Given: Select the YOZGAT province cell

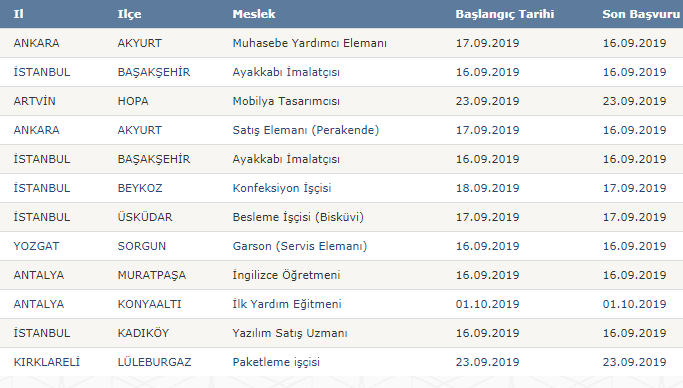Looking at the screenshot, I should [36, 246].
